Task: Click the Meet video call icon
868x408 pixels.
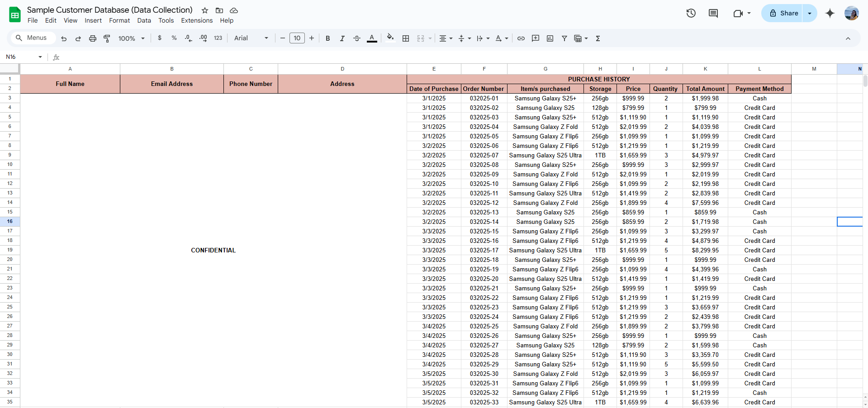Action: 738,13
